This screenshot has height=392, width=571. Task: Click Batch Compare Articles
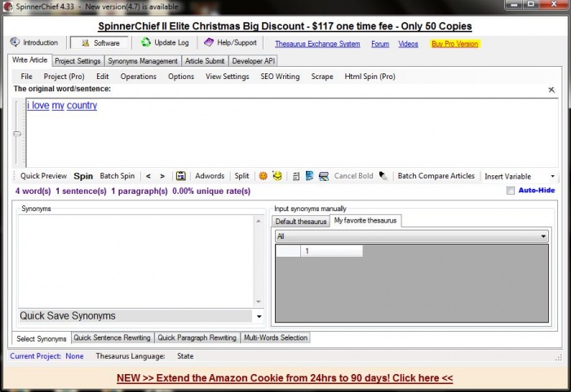pos(436,176)
